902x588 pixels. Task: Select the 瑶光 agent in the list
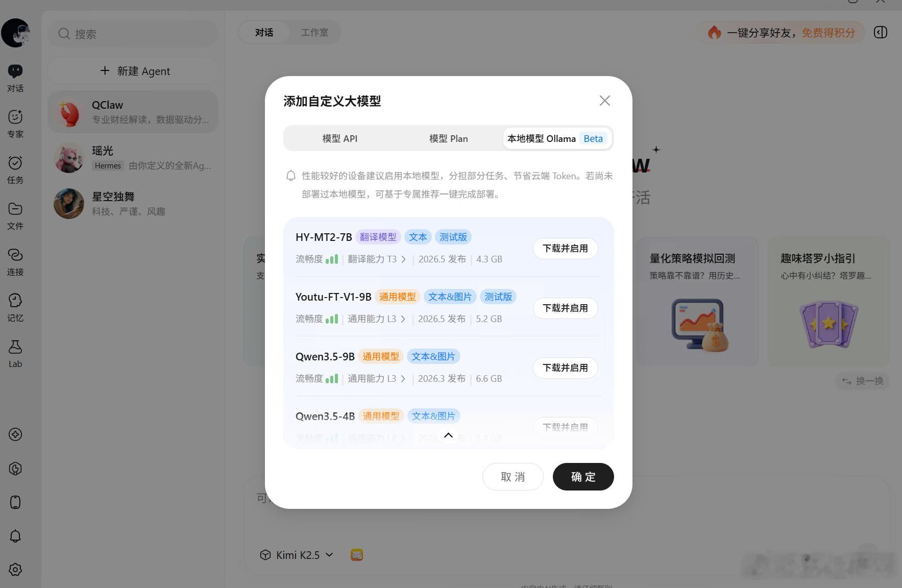[133, 158]
